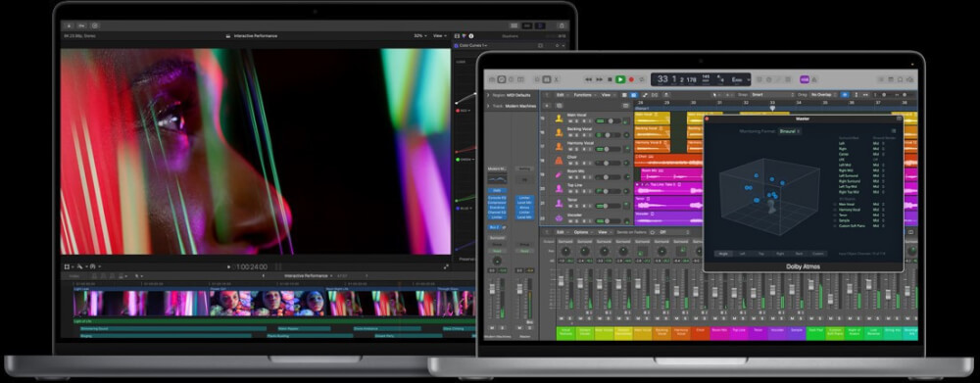This screenshot has width=980, height=383.
Task: Click the Vocoder track icon
Action: pos(559,217)
